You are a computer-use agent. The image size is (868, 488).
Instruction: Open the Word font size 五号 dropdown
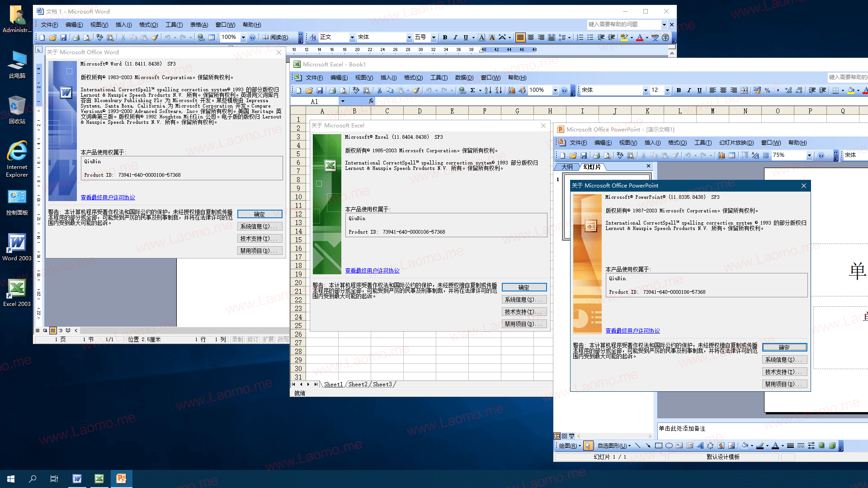[434, 38]
